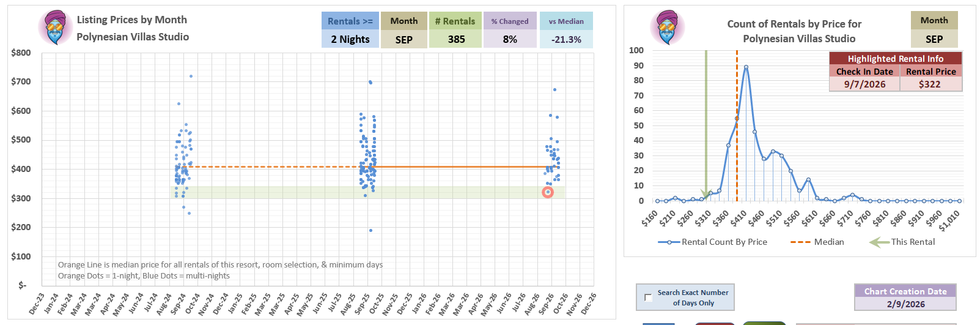Click the red highlighted rental marker circle
The height and width of the screenshot is (325, 980).
point(548,192)
